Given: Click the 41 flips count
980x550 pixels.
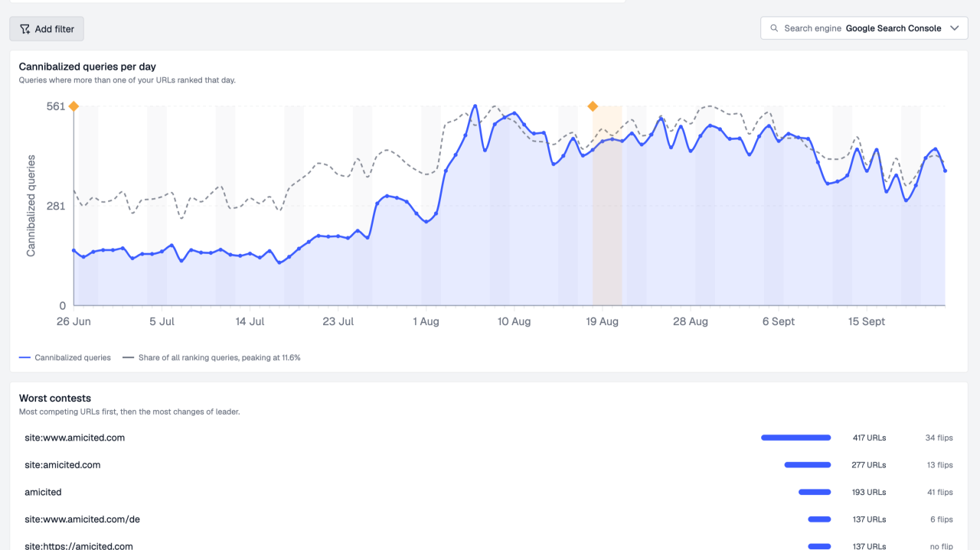Looking at the screenshot, I should [x=939, y=492].
